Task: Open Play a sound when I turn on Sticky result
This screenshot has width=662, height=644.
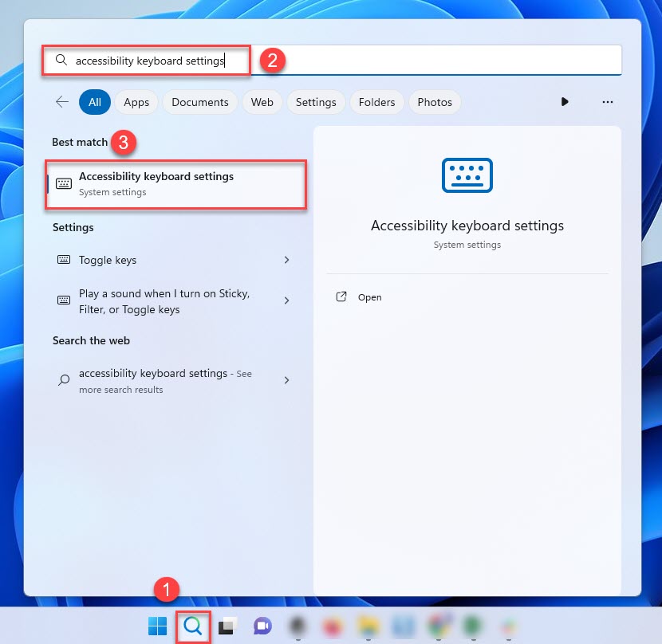Action: coord(175,301)
